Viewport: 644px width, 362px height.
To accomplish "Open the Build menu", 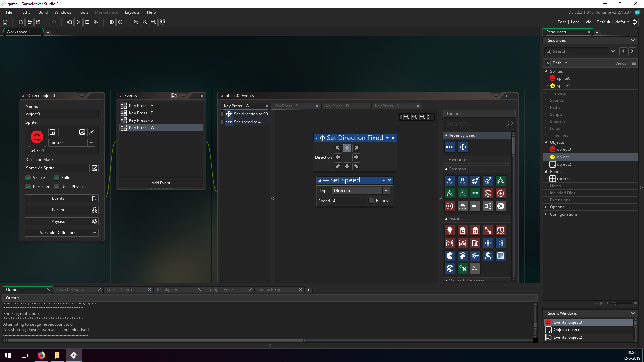I will 43,12.
